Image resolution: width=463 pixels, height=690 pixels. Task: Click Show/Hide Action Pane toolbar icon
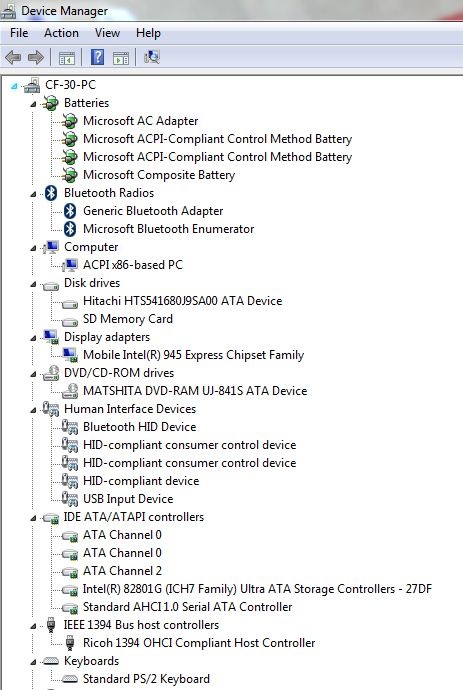pos(121,58)
